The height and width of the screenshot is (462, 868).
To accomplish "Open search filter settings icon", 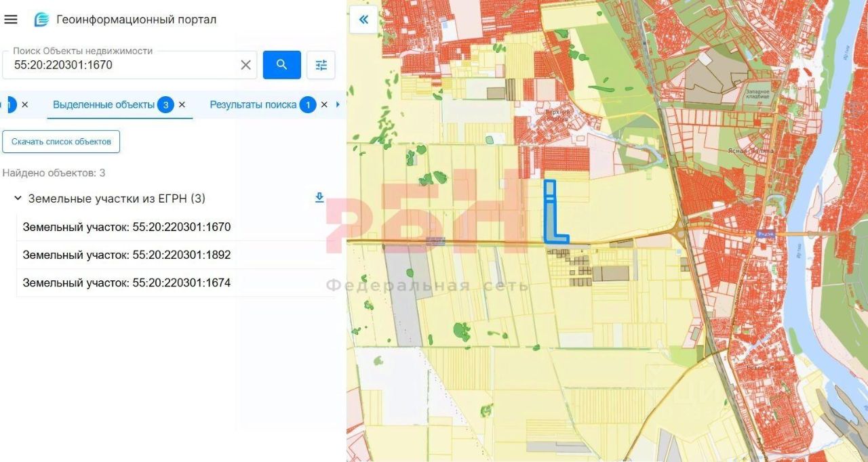I will pyautogui.click(x=321, y=65).
